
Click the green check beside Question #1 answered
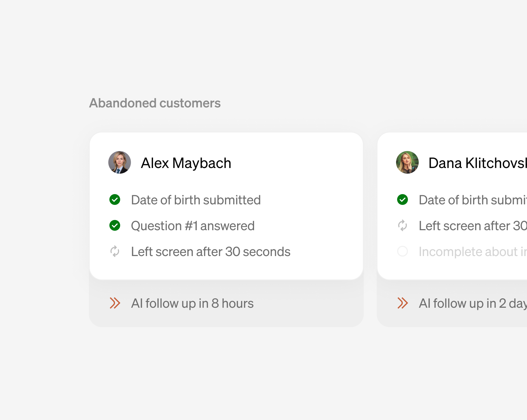pos(115,225)
